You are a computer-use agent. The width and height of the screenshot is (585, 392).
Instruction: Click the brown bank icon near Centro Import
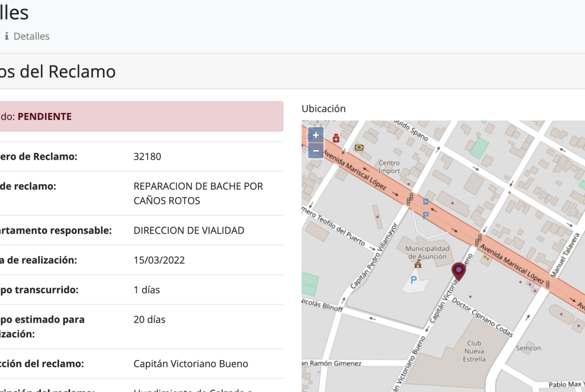pyautogui.click(x=359, y=148)
